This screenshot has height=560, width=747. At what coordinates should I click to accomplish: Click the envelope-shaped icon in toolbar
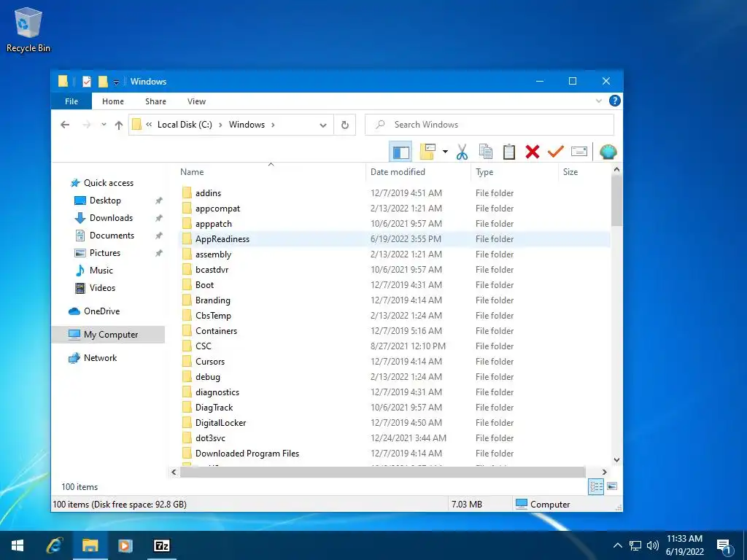click(578, 152)
